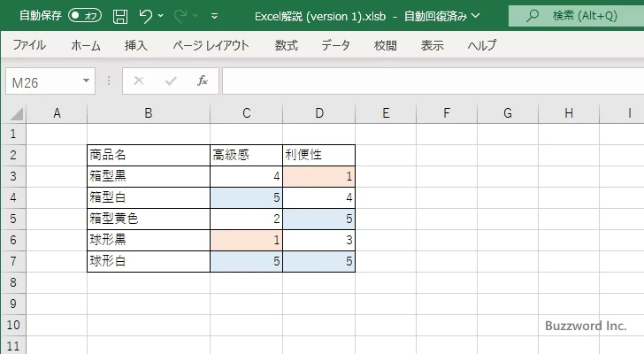
Task: Click the greyed Redo arrow icon
Action: 180,16
